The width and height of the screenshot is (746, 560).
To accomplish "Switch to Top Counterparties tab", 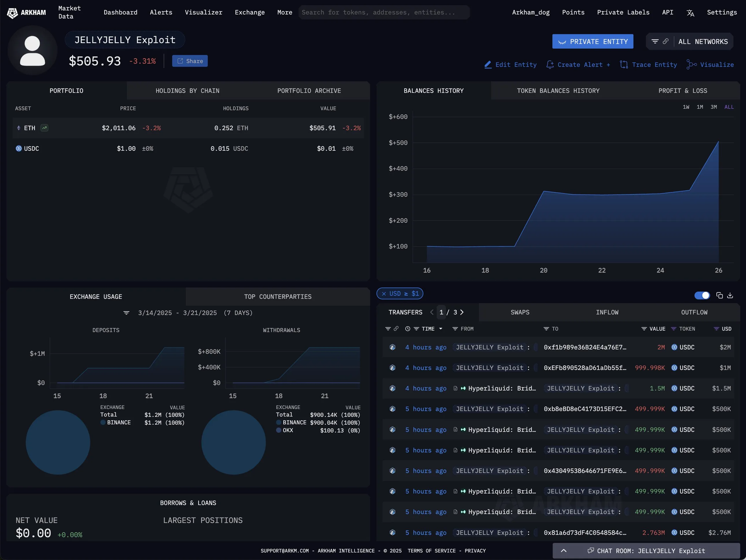I will [278, 297].
